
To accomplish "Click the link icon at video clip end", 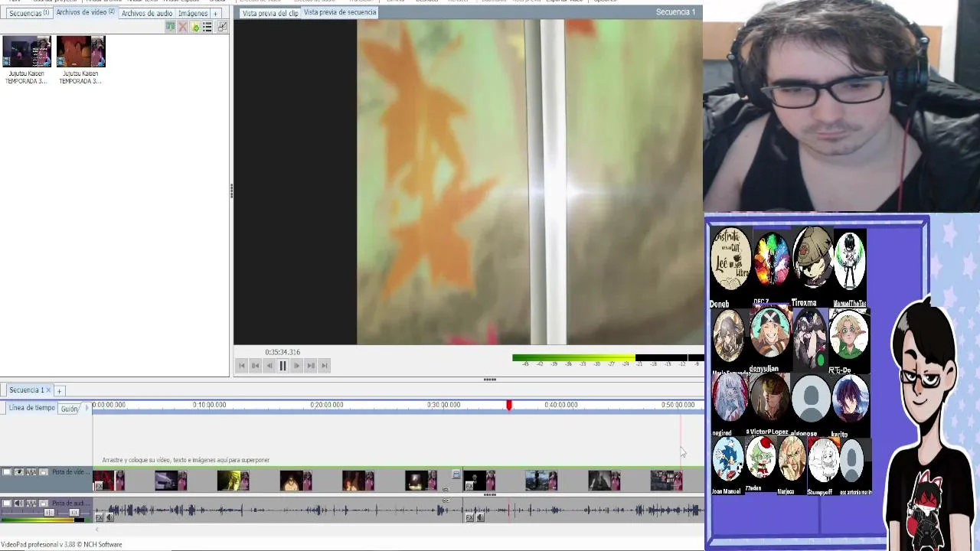I will pos(446,489).
